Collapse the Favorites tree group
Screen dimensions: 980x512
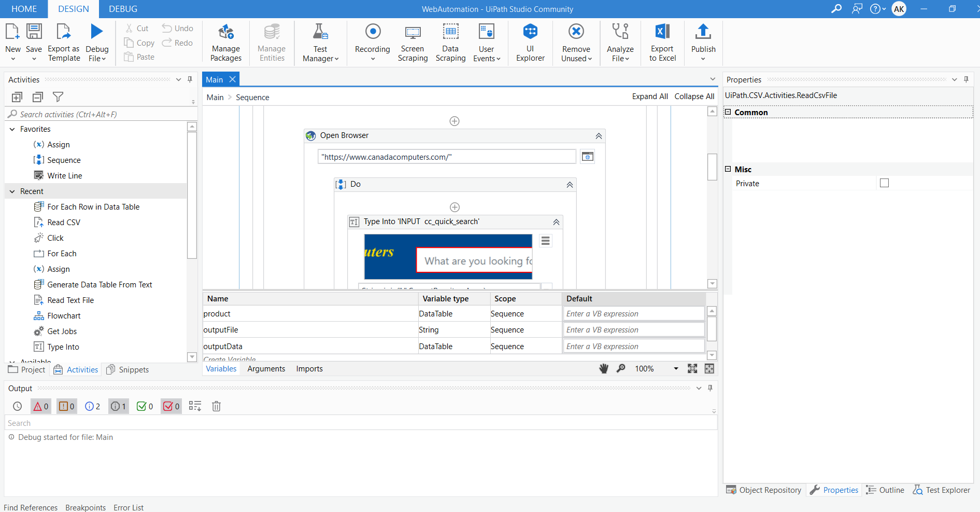(12, 129)
